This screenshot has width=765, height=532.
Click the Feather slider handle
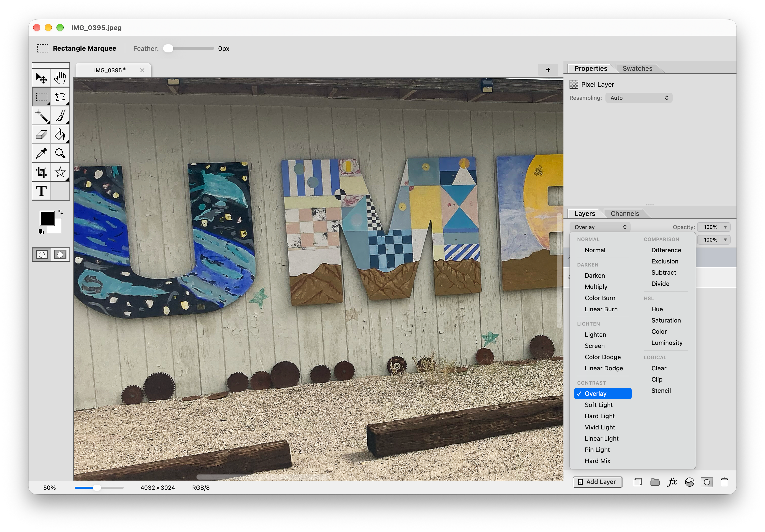point(168,48)
